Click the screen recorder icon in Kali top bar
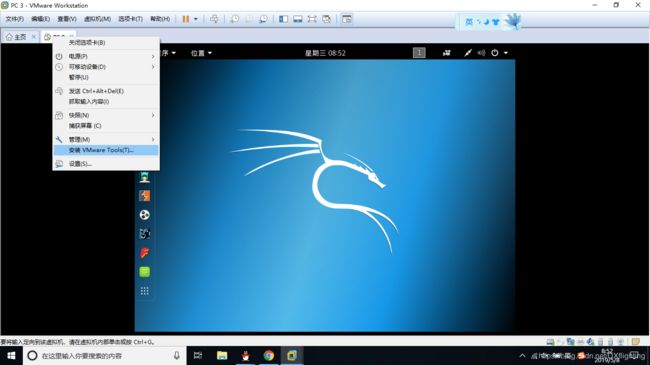Screen dimensions: 650x365 (446, 53)
